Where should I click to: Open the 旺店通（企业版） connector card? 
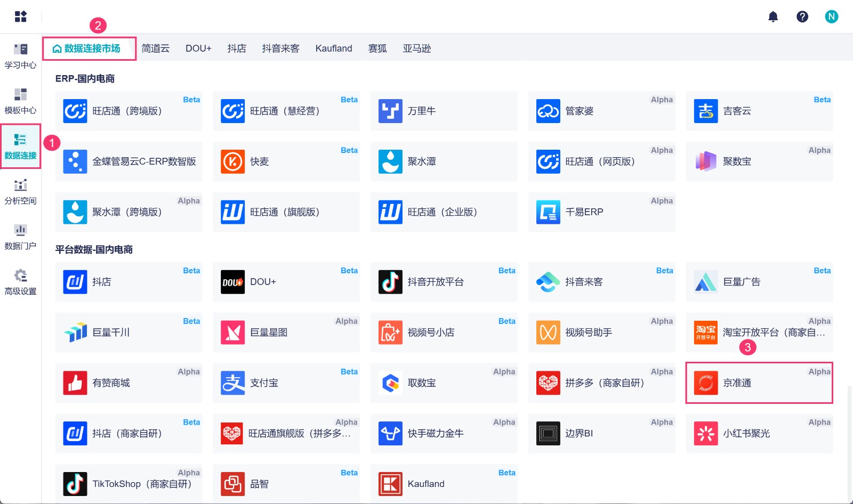click(x=444, y=212)
